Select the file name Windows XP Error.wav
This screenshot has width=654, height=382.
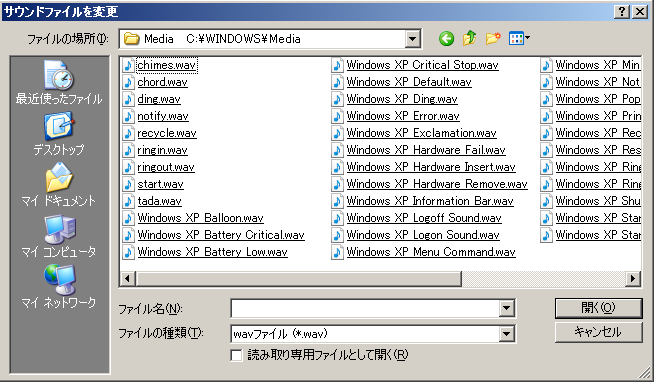403,116
